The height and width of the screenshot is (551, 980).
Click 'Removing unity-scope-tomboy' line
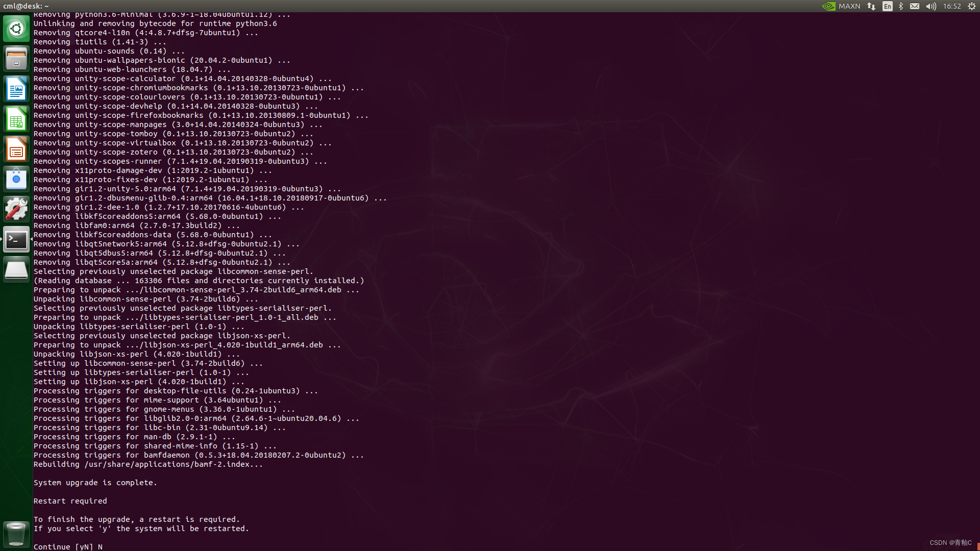[x=174, y=134]
